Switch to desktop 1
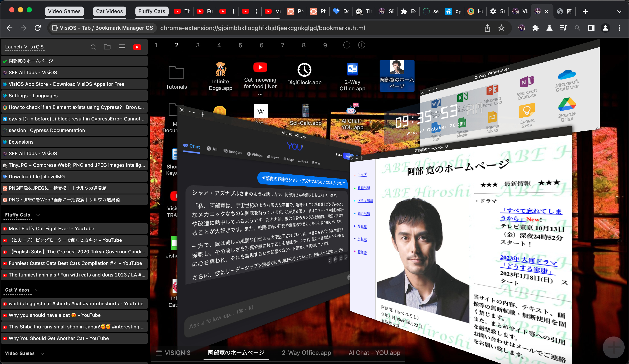The width and height of the screenshot is (629, 364). point(156,45)
